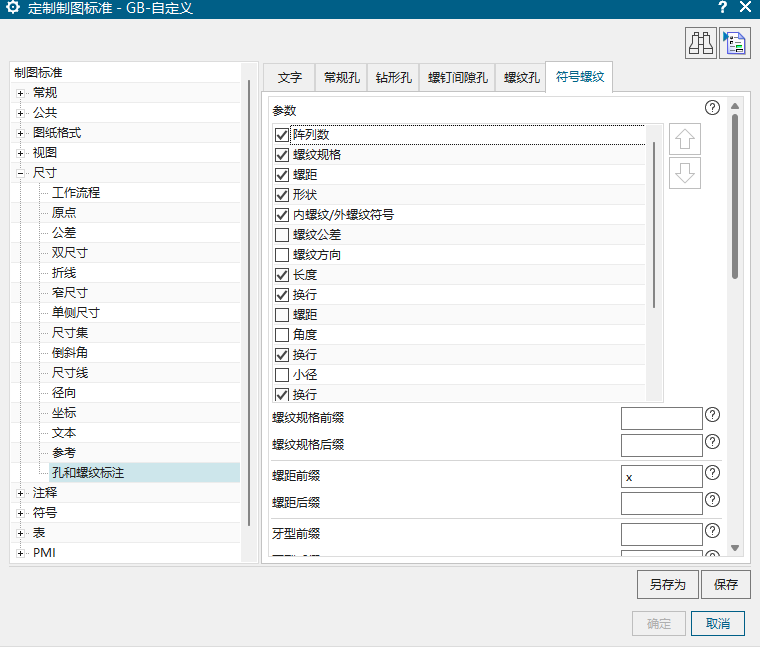Viewport: 760px width, 647px height.
Task: Close the 定制制图标准 dialog
Action: pyautogui.click(x=745, y=7)
